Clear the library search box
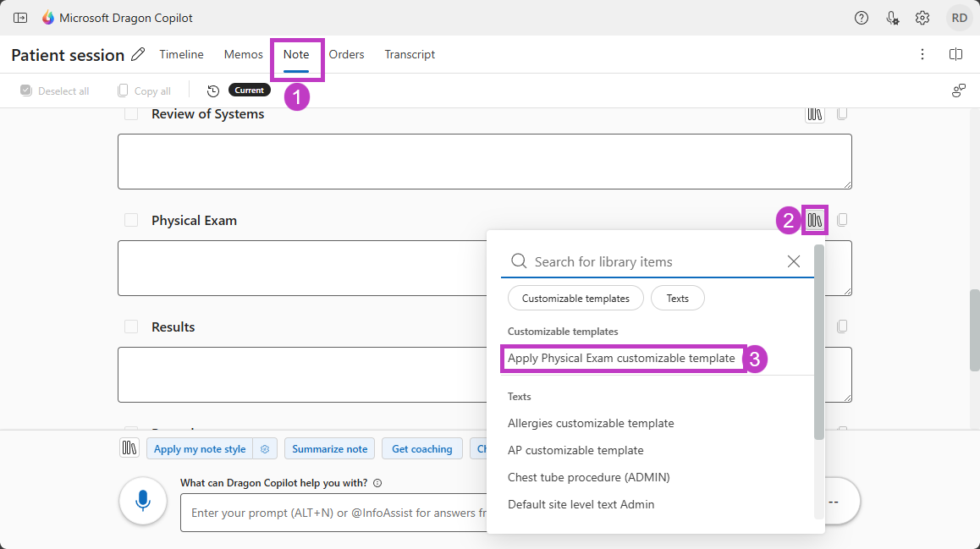 (794, 261)
